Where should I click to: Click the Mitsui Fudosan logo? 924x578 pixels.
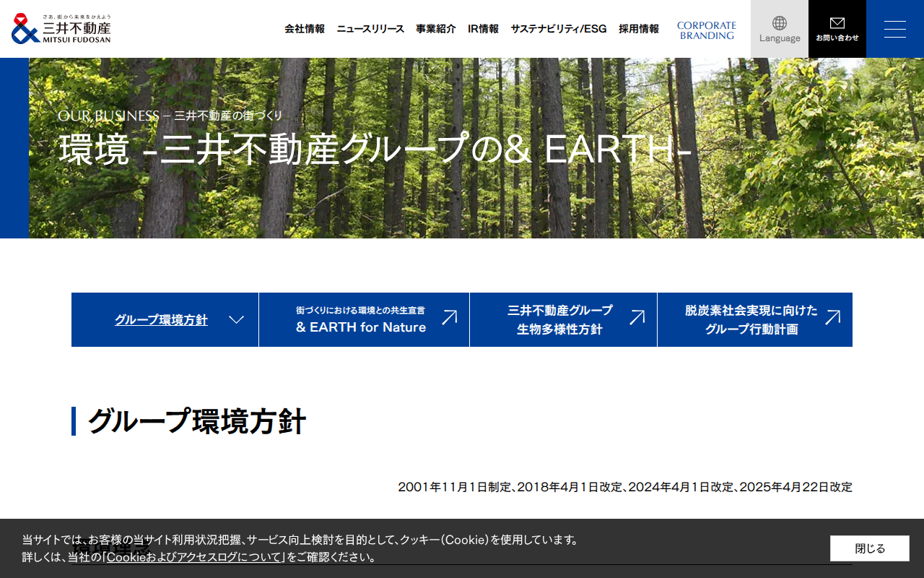click(61, 29)
